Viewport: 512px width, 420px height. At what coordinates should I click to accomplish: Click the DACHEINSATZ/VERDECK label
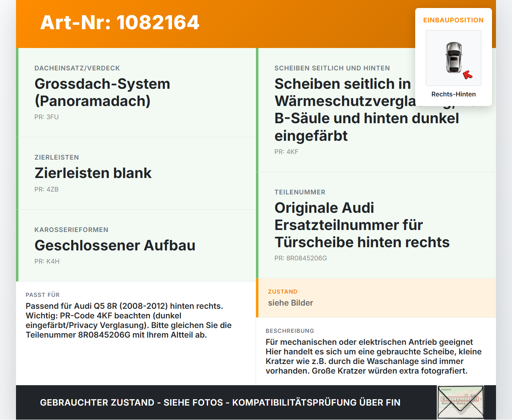pos(77,68)
